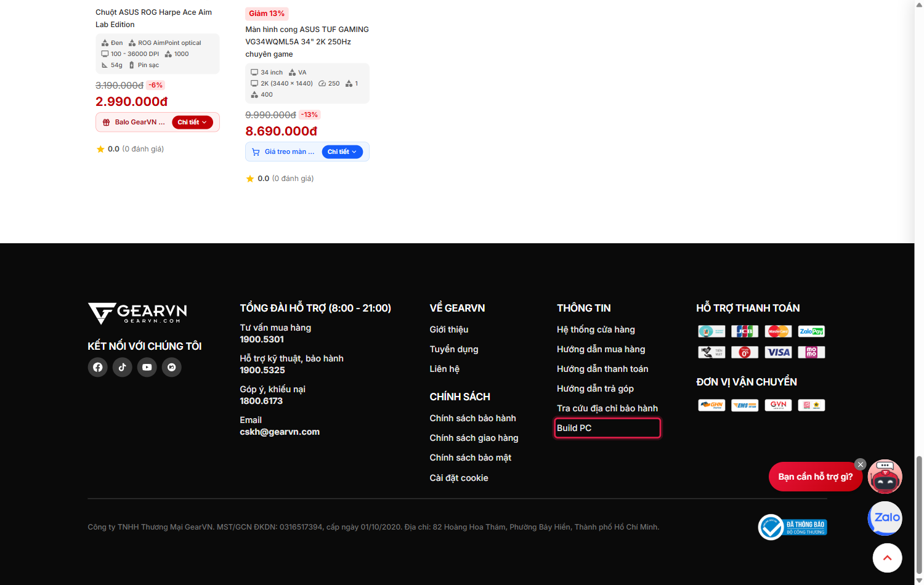Open 'Chính sách bảo hành' policy link
This screenshot has height=585, width=924.
pos(473,418)
